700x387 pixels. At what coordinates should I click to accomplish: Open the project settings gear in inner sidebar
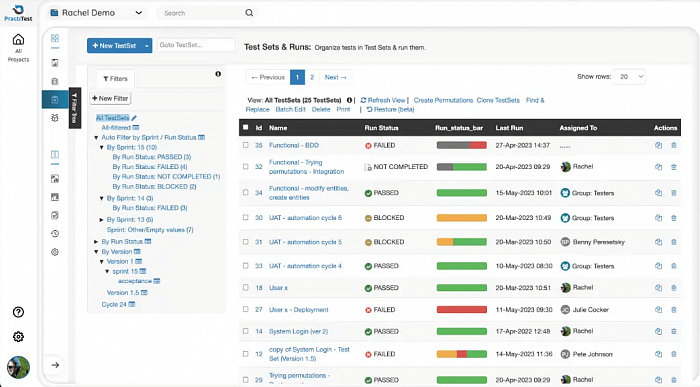(x=55, y=252)
